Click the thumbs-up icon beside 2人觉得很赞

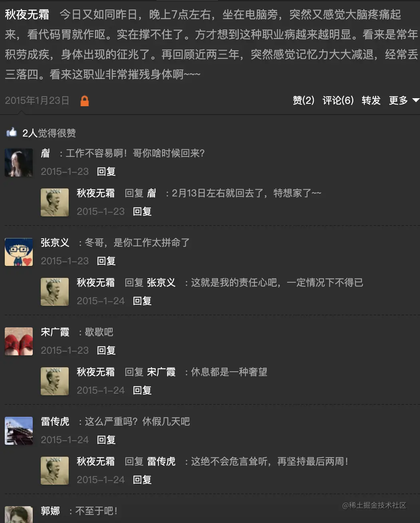pos(12,132)
